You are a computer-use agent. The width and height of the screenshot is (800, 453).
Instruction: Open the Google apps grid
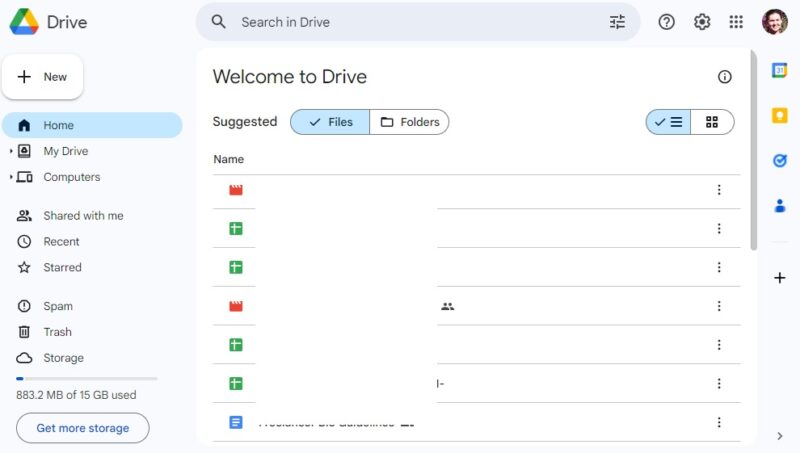pos(736,22)
